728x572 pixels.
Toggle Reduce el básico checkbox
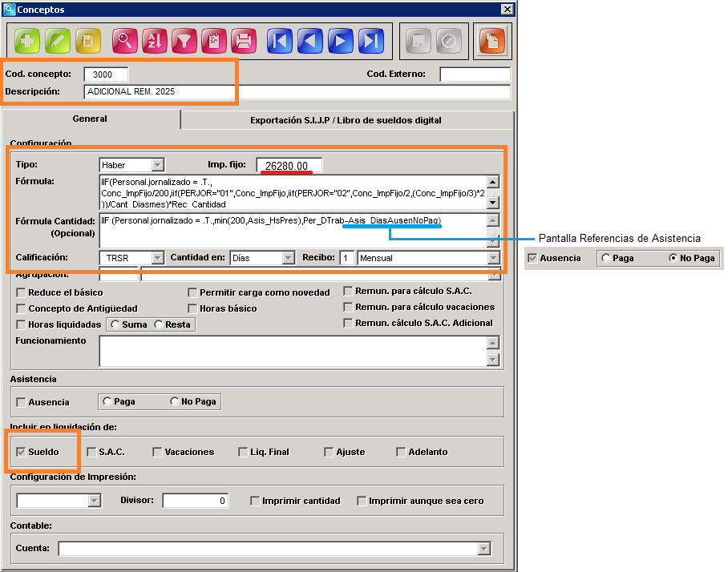(21, 292)
